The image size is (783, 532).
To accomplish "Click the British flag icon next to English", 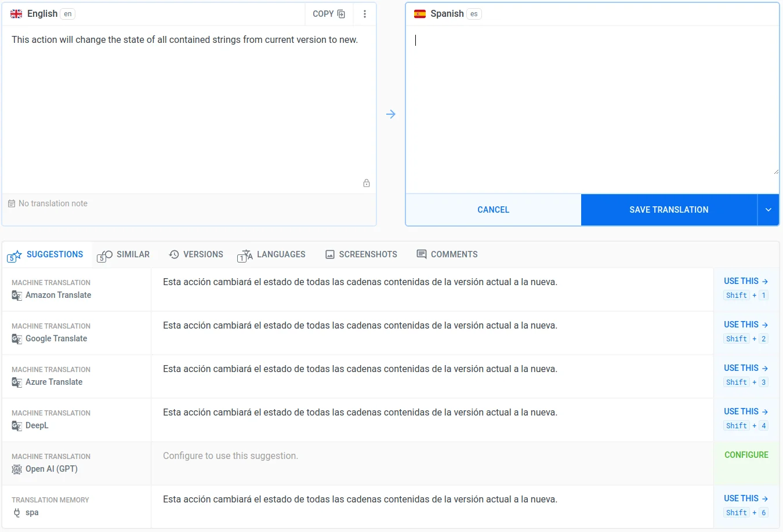I will pos(16,13).
